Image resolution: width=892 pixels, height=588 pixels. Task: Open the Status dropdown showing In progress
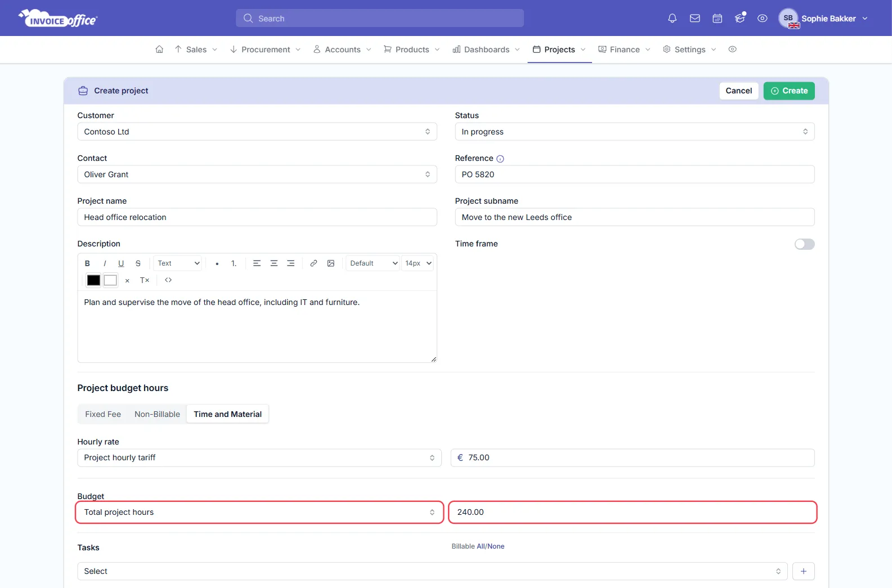click(x=635, y=132)
